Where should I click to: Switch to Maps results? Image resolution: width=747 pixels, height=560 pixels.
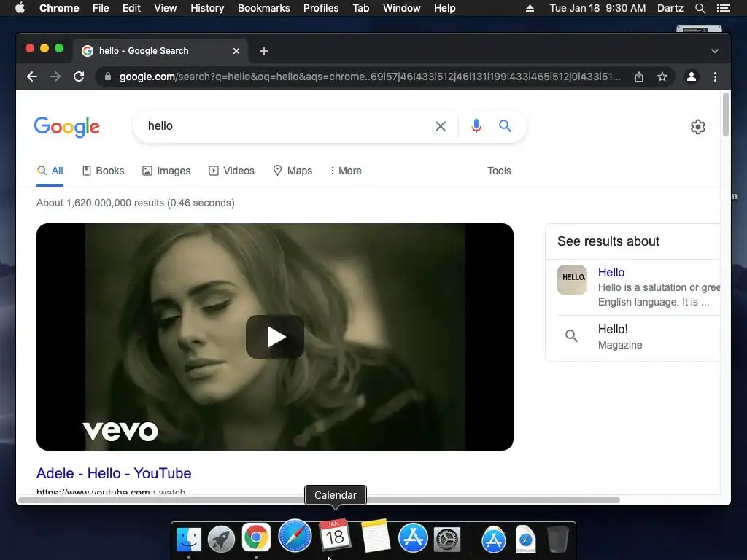point(293,171)
